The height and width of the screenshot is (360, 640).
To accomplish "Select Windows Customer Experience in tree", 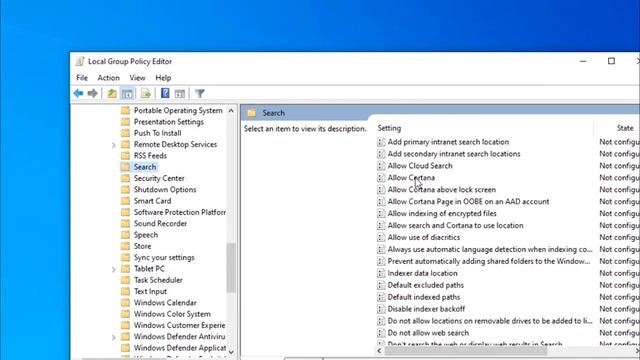I will [x=180, y=325].
